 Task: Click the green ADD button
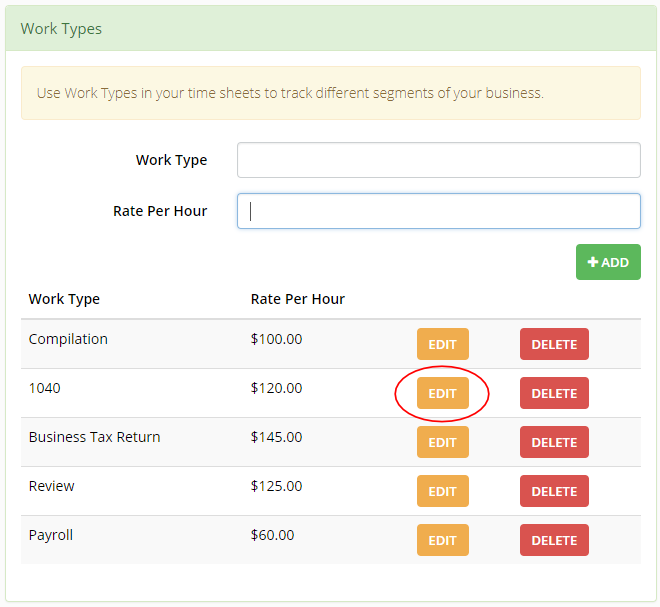pos(608,262)
